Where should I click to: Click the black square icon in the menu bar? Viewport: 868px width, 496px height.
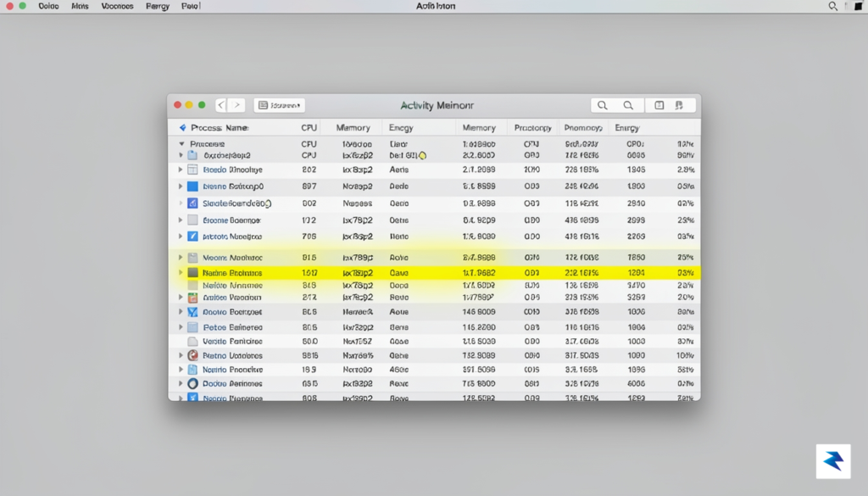tap(859, 6)
